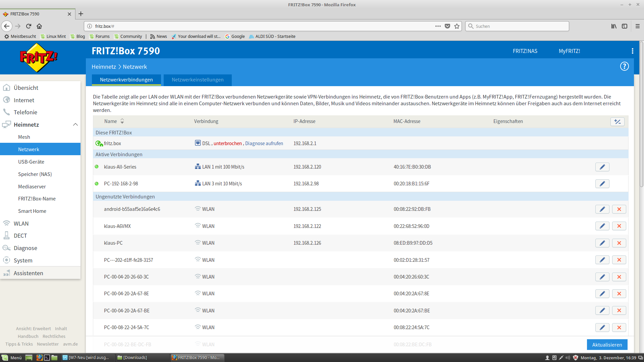This screenshot has height=362, width=644.
Task: Collapse the Heimnetz menu section
Action: pyautogui.click(x=75, y=125)
